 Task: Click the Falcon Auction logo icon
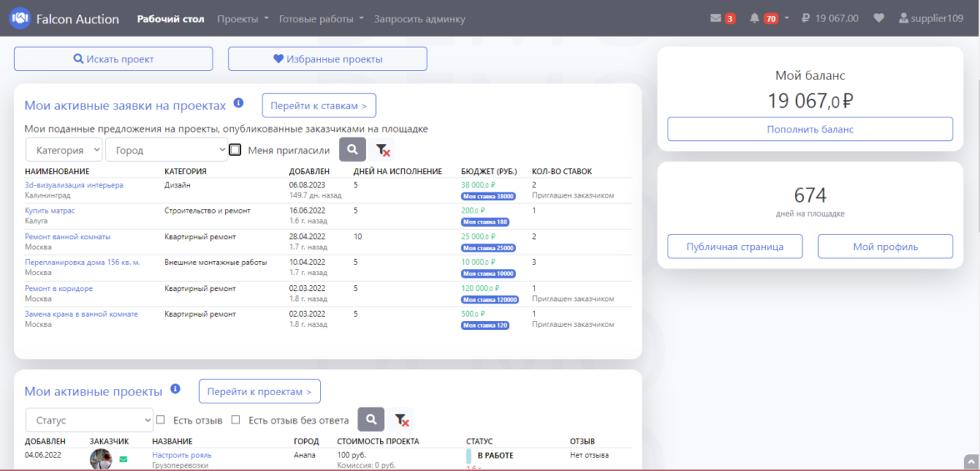click(20, 18)
